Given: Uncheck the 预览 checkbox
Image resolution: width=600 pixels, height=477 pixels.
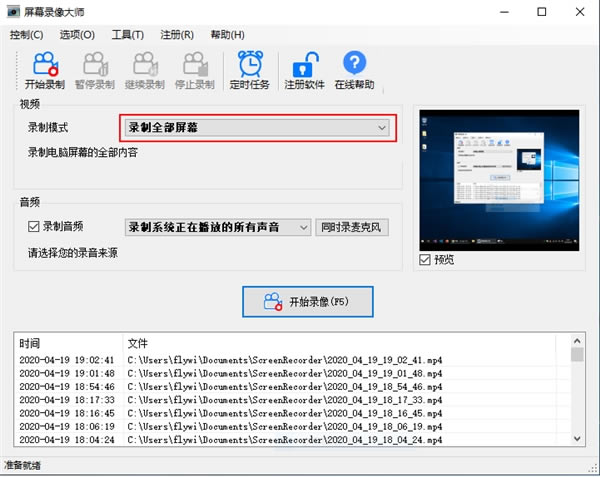Looking at the screenshot, I should tap(425, 260).
